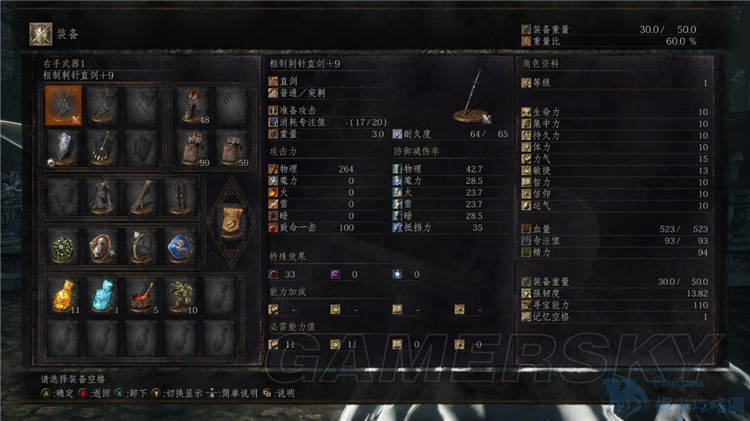Select the bolt slot with 59 bolts
The width and height of the screenshot is (750, 421).
tap(232, 148)
